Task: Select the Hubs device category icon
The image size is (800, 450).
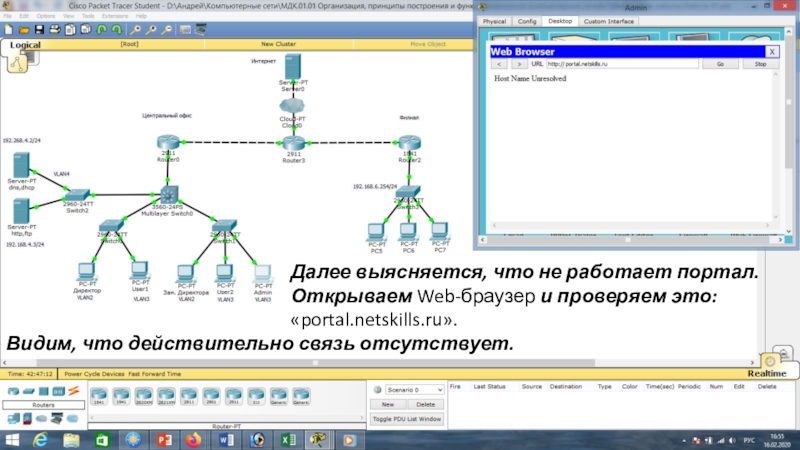Action: [x=43, y=391]
